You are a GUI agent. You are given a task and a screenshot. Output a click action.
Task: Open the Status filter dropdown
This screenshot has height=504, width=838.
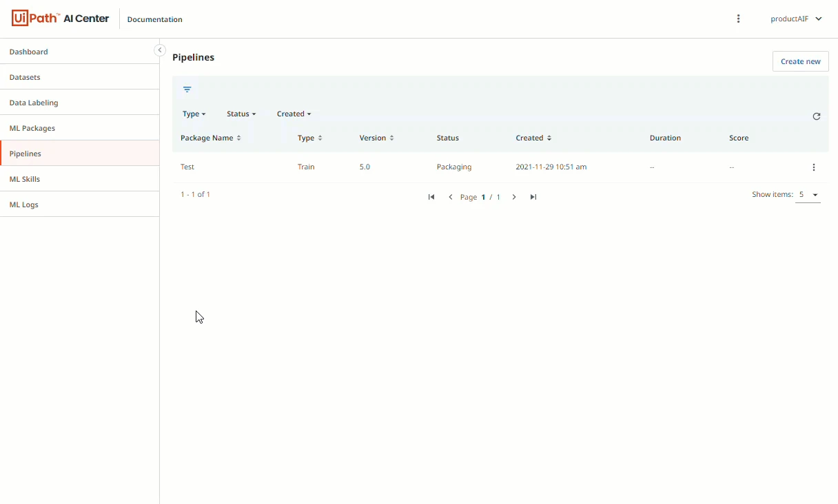click(241, 114)
